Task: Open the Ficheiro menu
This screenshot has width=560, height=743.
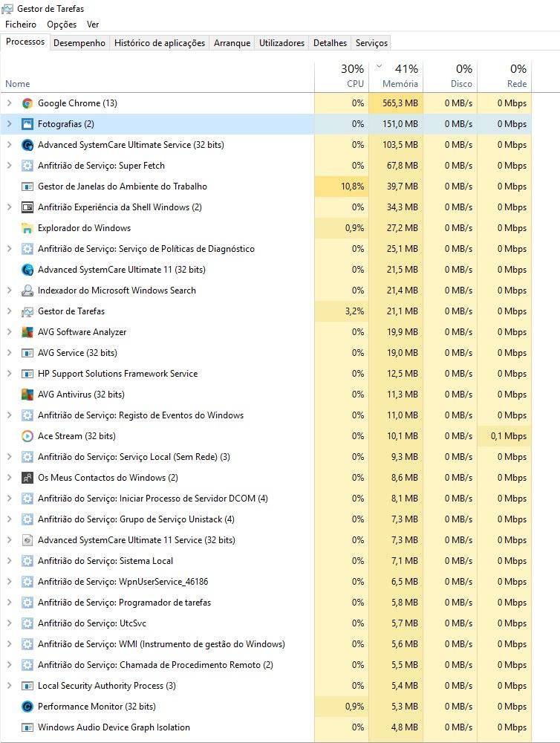Action: click(x=21, y=25)
